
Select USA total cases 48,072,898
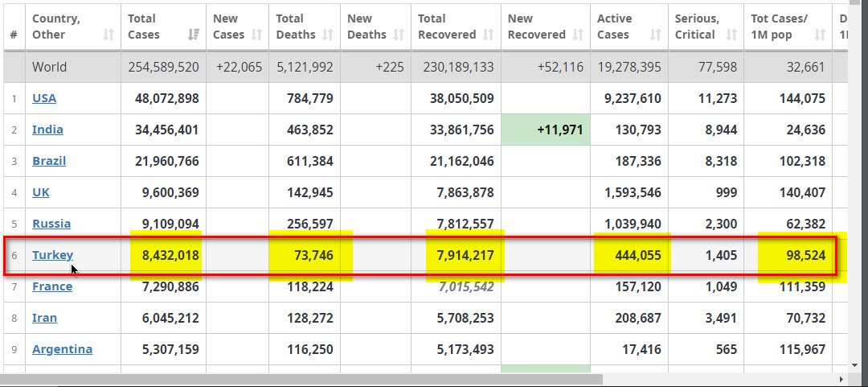point(166,98)
